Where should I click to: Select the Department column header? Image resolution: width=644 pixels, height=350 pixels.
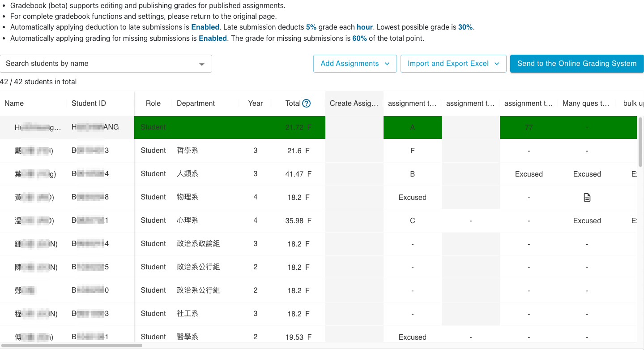coord(196,104)
